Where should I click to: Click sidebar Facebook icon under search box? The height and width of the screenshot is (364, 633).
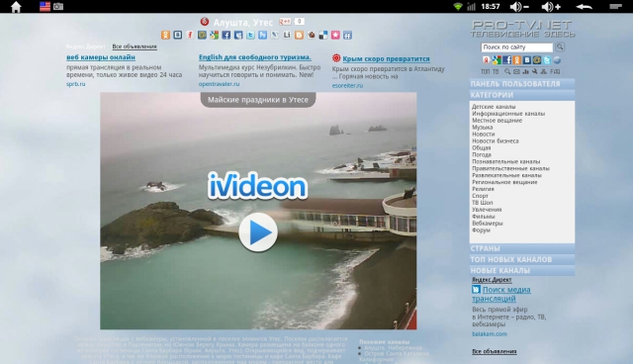coord(506,60)
